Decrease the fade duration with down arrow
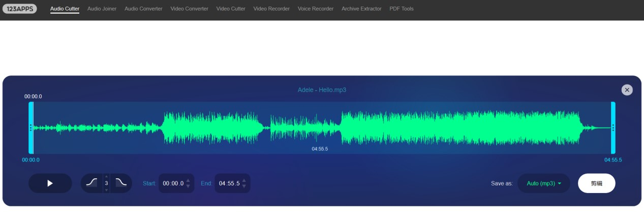644x216 pixels. pos(106,190)
